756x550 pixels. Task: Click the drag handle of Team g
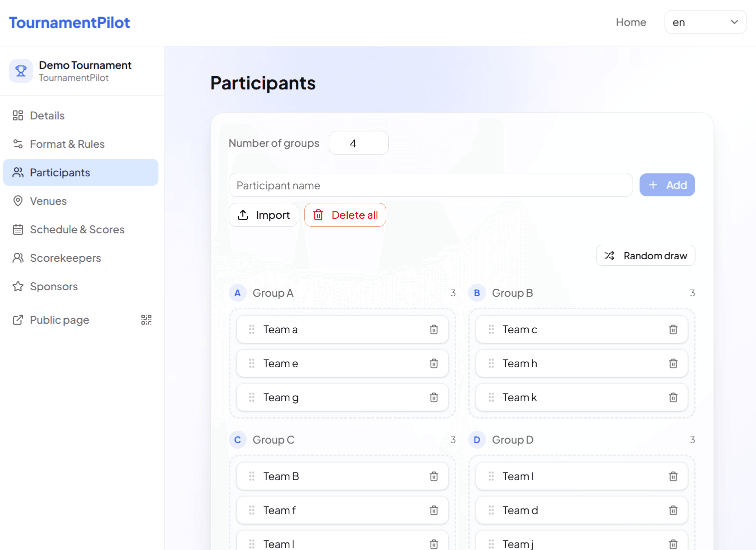coord(252,398)
